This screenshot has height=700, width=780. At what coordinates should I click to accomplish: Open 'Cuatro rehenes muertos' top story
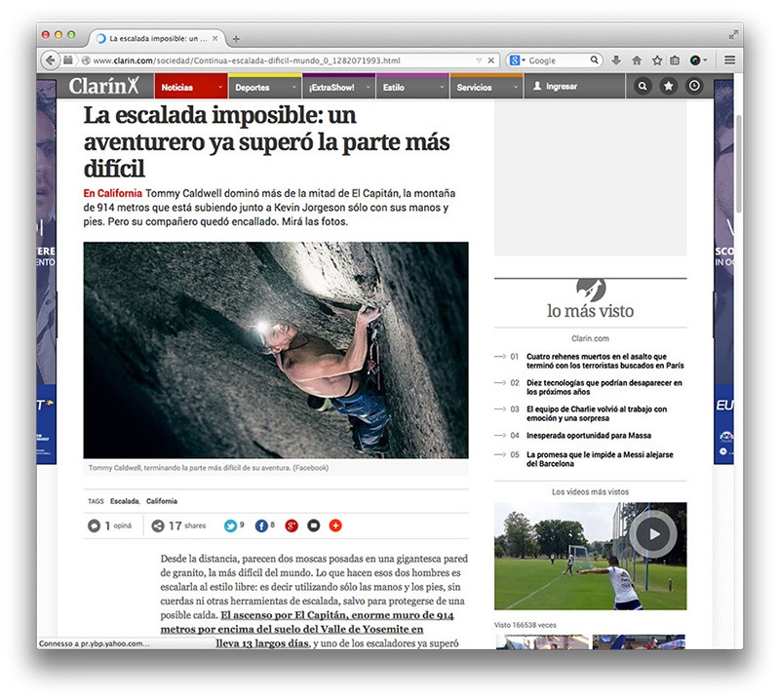pos(604,361)
